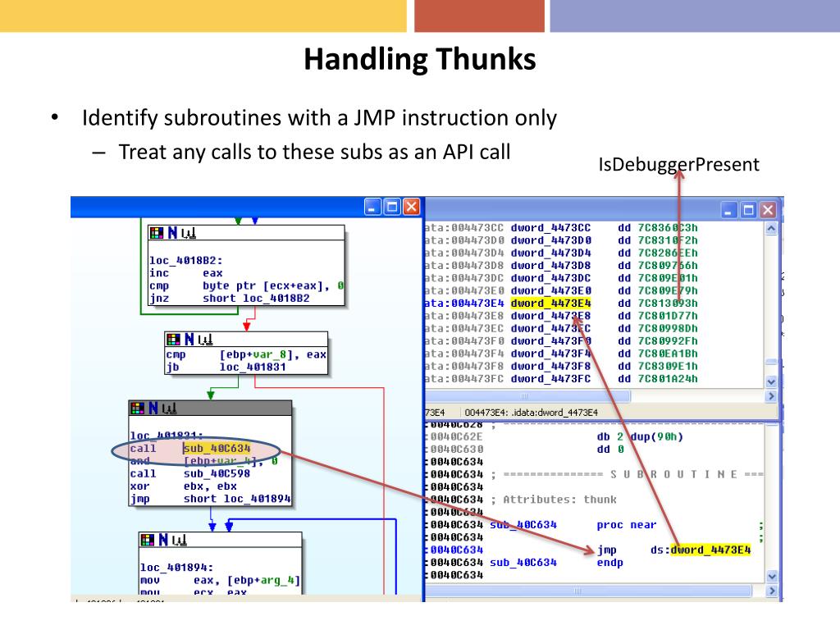
Task: Click the right arrow of the .idata horizontal scrollbar
Action: pos(771,396)
